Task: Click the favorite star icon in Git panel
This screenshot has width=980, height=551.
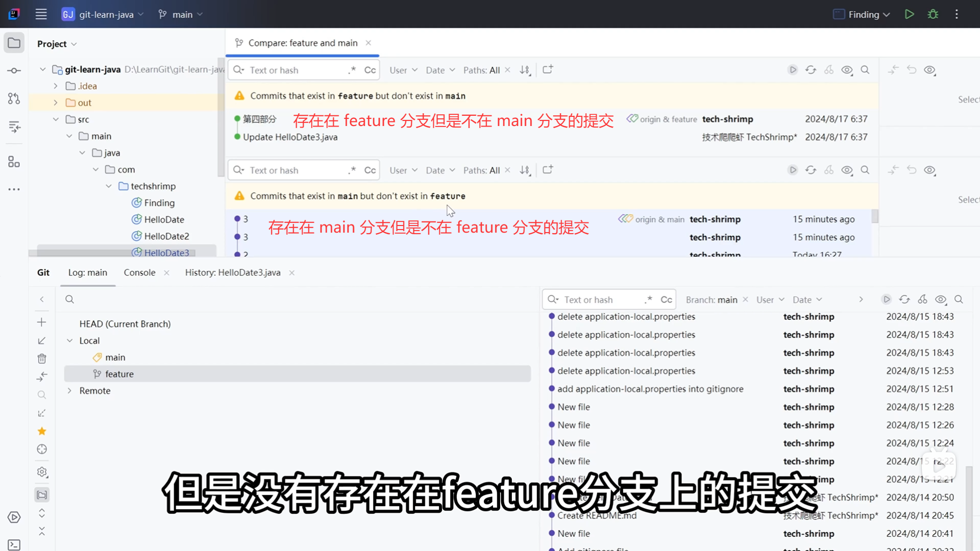Action: (42, 431)
